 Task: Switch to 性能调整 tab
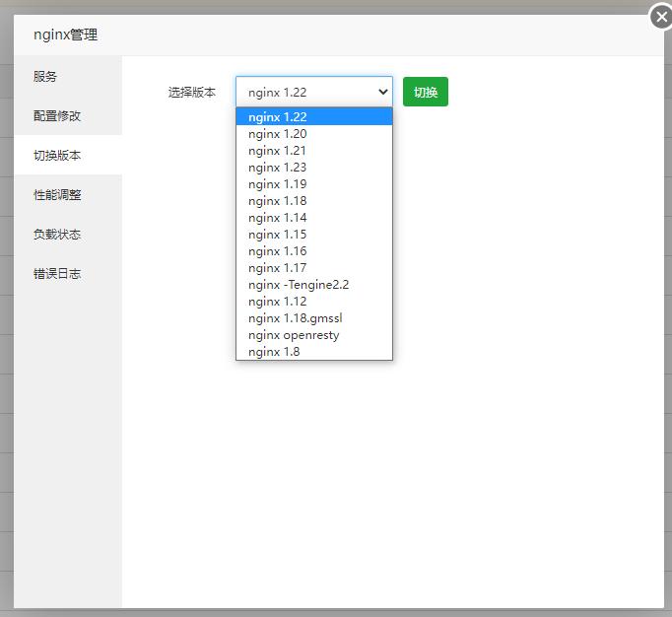click(57, 195)
